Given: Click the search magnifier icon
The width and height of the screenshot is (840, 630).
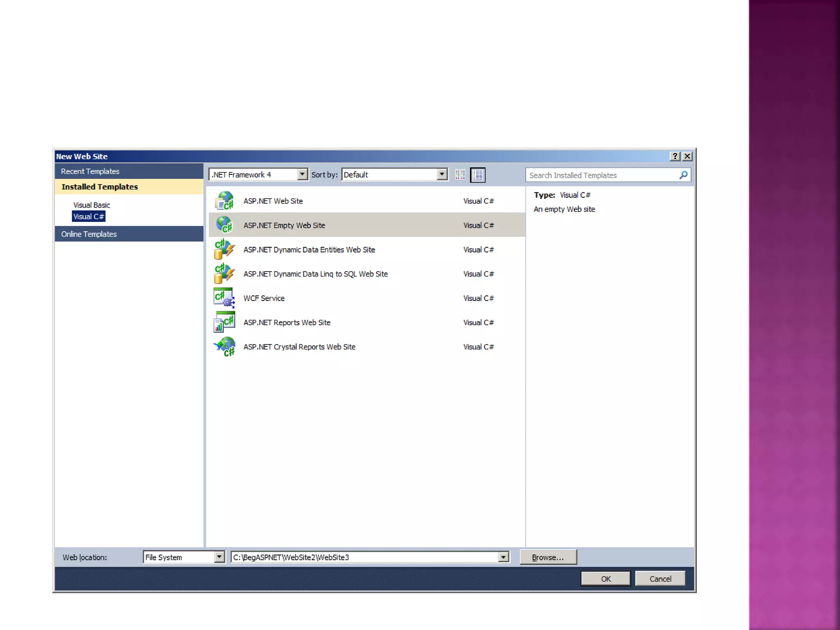Looking at the screenshot, I should [x=683, y=175].
